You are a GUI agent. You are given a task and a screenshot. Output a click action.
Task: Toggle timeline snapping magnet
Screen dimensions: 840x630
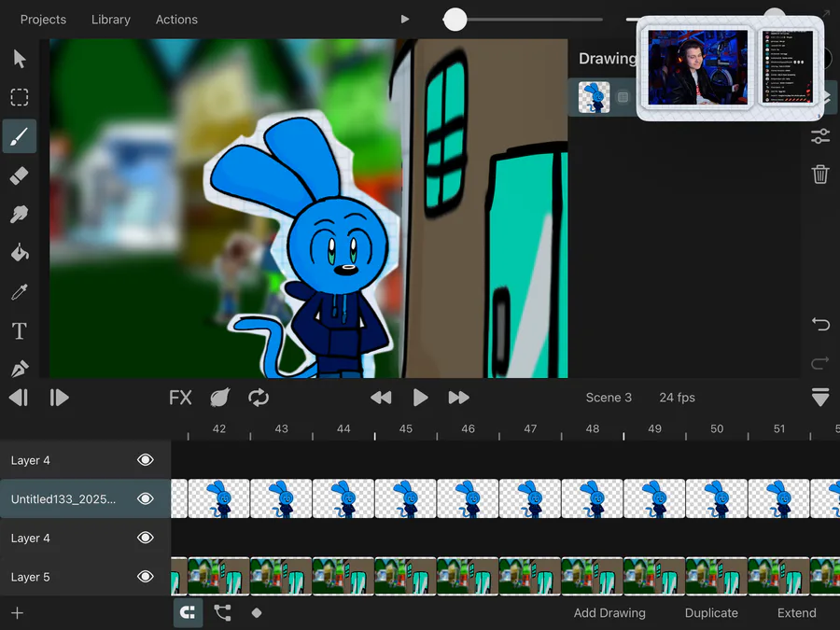click(x=188, y=612)
